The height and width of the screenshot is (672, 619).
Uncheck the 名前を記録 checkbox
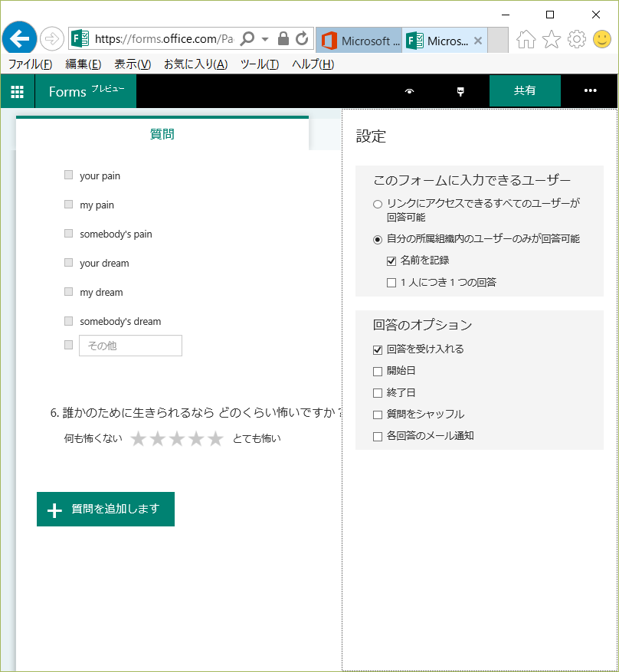(391, 261)
